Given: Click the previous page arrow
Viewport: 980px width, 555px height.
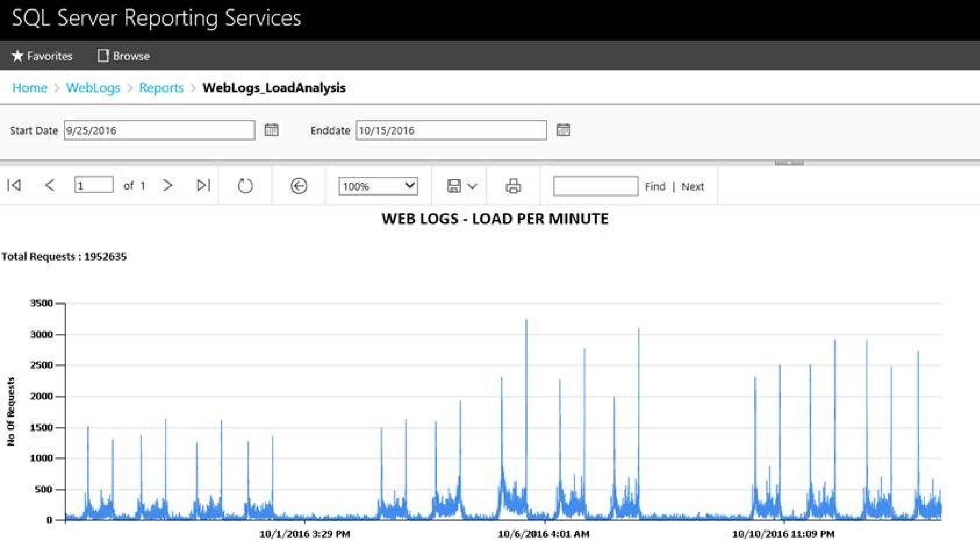Looking at the screenshot, I should (x=50, y=186).
